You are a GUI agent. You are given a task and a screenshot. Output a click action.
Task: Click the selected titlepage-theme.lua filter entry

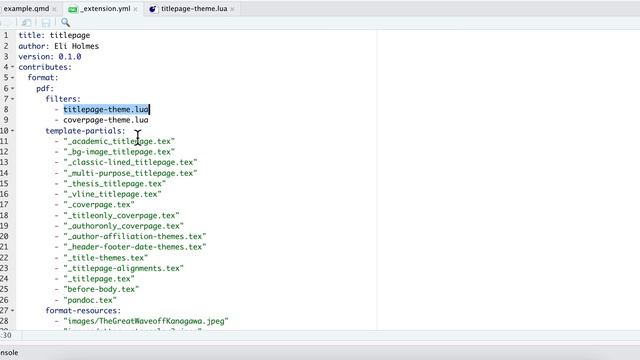pos(106,109)
